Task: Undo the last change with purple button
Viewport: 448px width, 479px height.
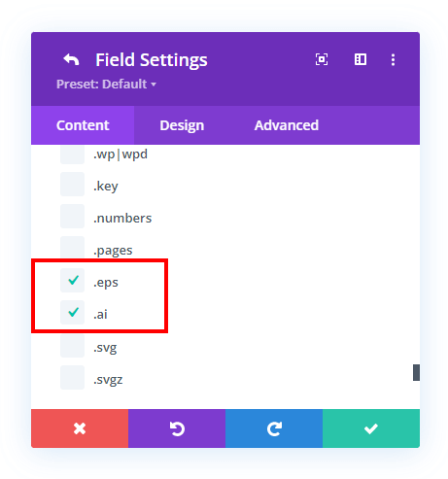Action: coord(177,428)
